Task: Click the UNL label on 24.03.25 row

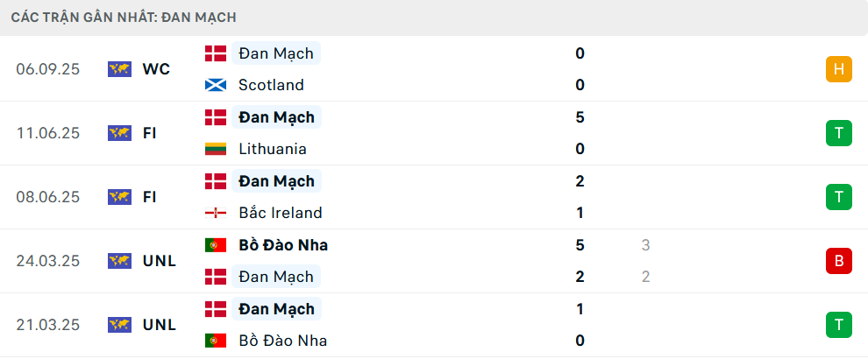Action: (159, 261)
